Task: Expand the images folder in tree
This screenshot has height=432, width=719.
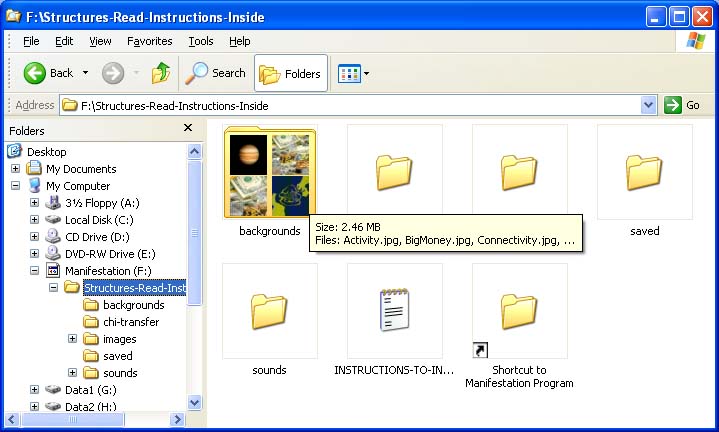Action: pos(72,339)
